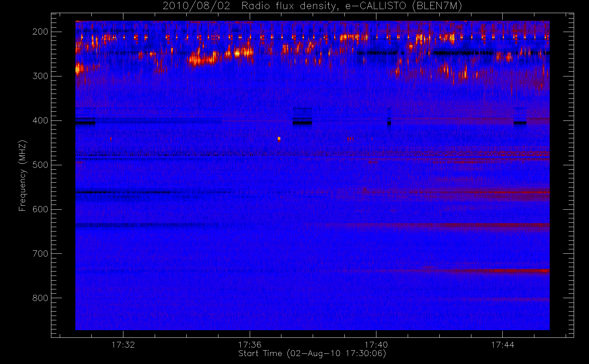589x364 pixels.
Task: Select the 'Frequency (MHz)' axis label
Action: coord(23,175)
